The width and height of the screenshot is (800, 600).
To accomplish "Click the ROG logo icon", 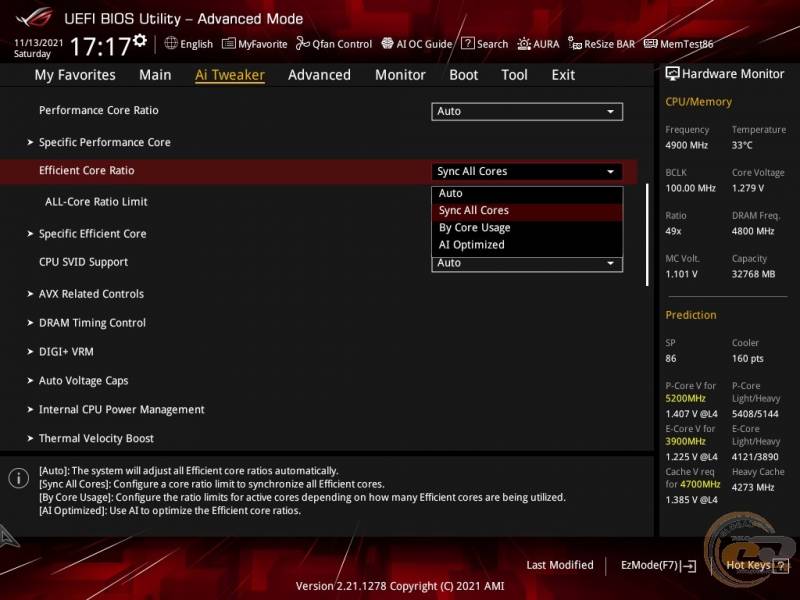I will click(34, 18).
